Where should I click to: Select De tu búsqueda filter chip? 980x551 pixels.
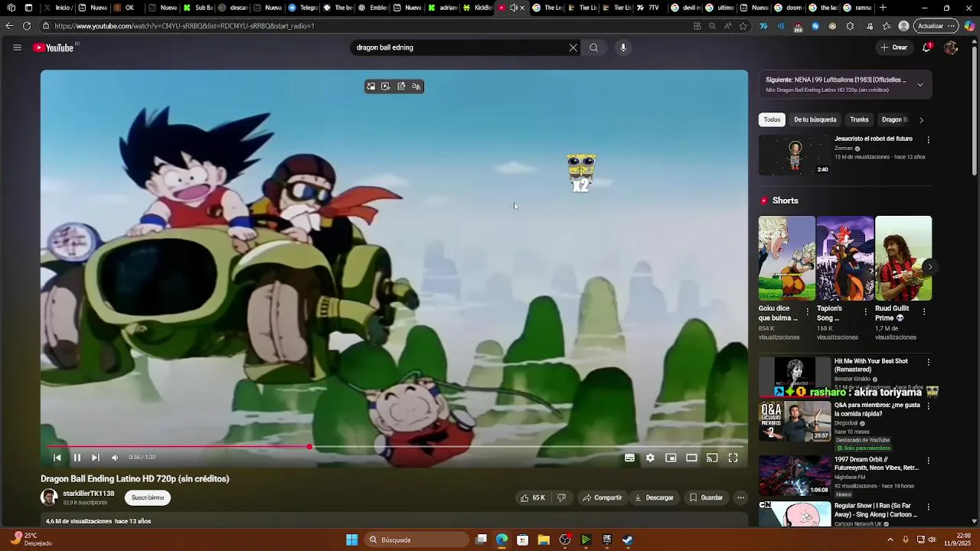click(x=815, y=119)
